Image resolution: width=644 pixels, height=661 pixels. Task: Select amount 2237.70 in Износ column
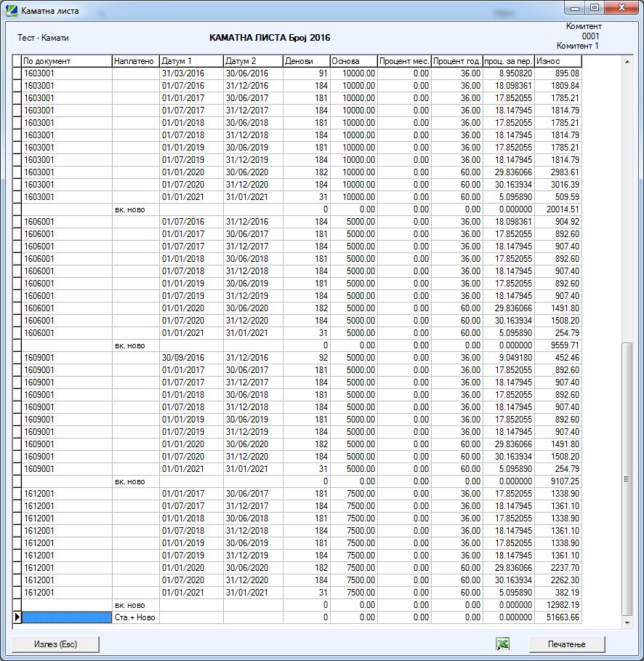tap(558, 568)
